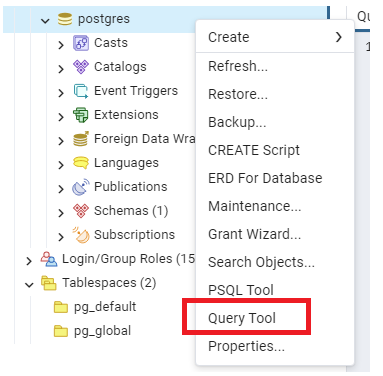Viewport: 383px width, 376px height.
Task: Expand the Publications tree node
Action: (61, 189)
